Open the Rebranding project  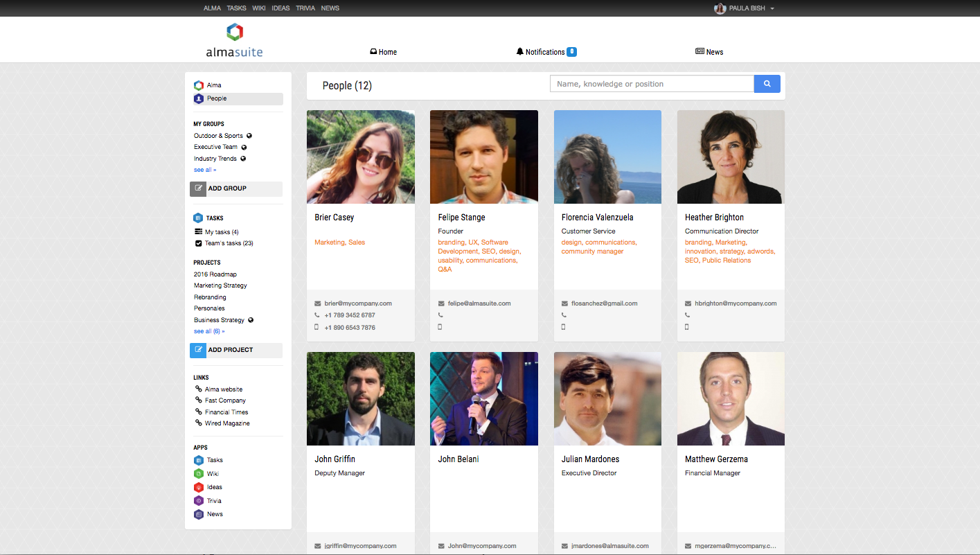pyautogui.click(x=210, y=297)
